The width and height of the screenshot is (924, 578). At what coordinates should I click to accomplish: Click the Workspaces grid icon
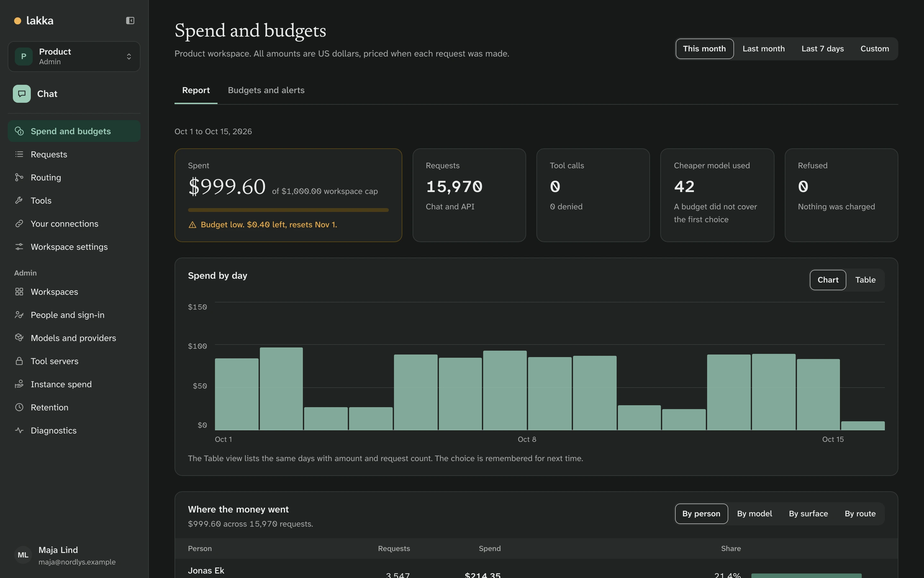coord(19,292)
